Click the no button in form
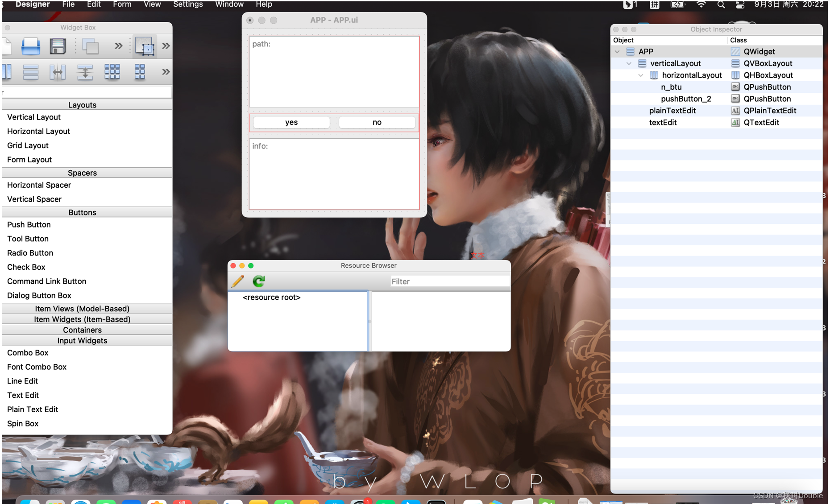Image resolution: width=830 pixels, height=504 pixels. click(x=377, y=122)
